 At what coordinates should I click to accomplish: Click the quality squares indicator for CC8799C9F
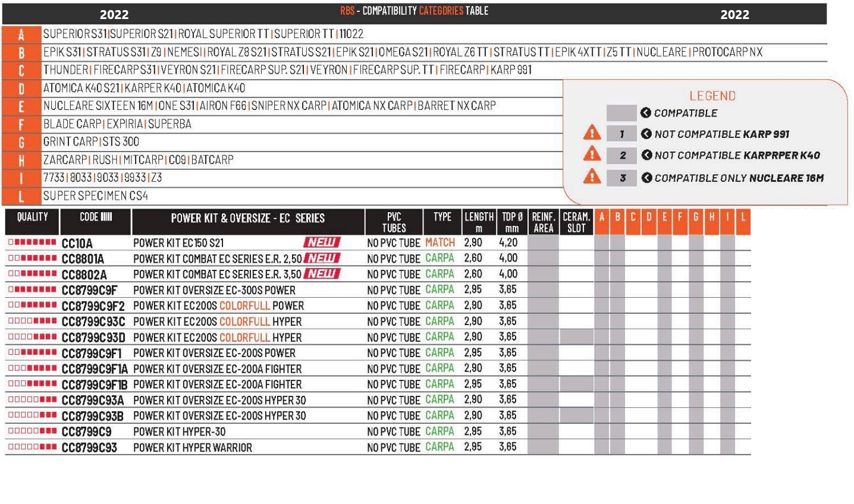[33, 289]
